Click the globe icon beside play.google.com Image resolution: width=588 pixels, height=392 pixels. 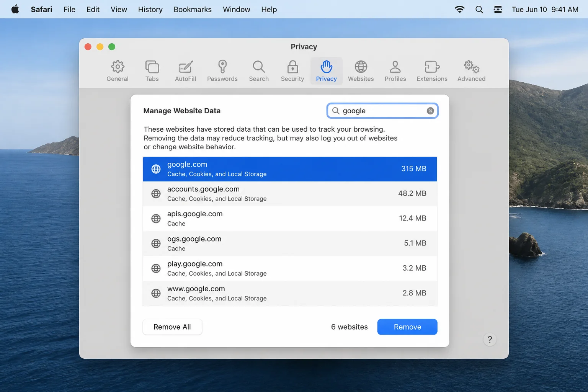point(156,268)
